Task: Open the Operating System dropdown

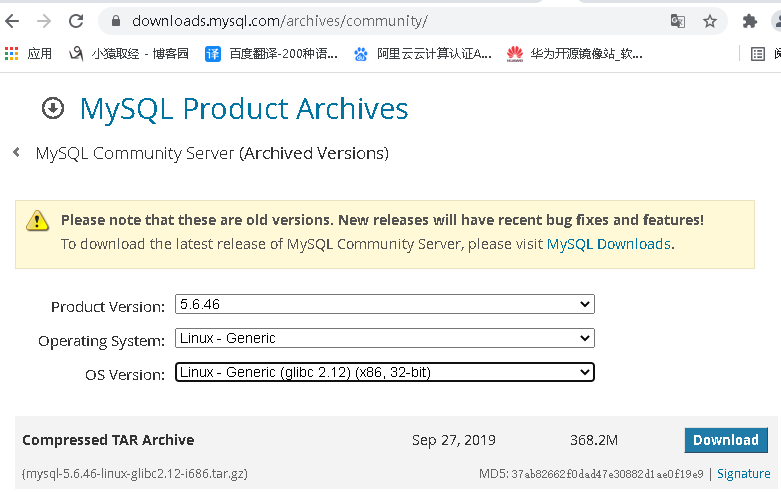Action: pyautogui.click(x=384, y=338)
